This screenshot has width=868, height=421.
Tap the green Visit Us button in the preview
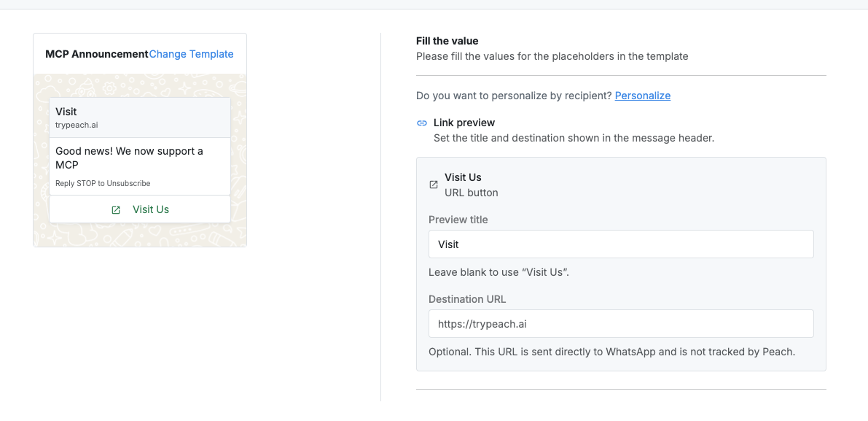(140, 209)
